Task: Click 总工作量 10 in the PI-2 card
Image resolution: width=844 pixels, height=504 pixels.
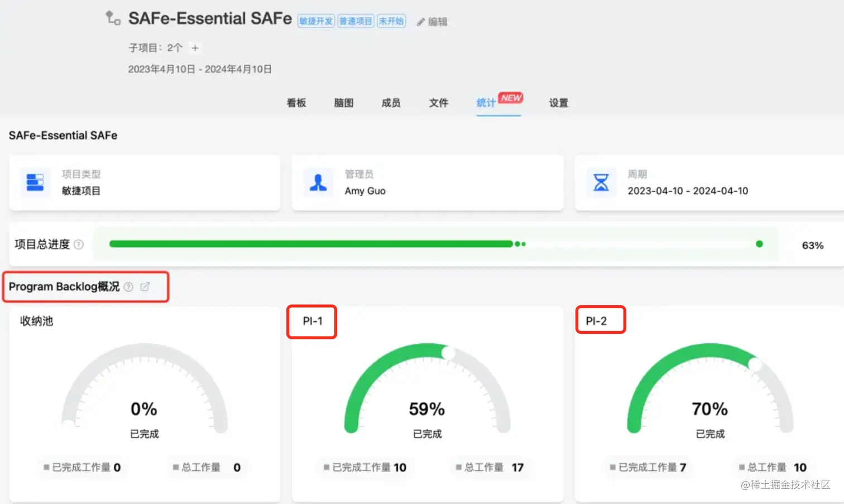Action: (x=773, y=468)
